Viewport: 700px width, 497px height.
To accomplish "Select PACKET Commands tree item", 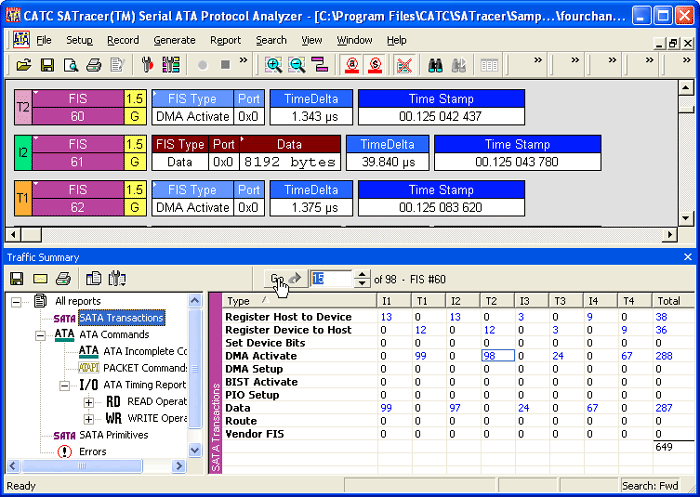I will pos(145,368).
